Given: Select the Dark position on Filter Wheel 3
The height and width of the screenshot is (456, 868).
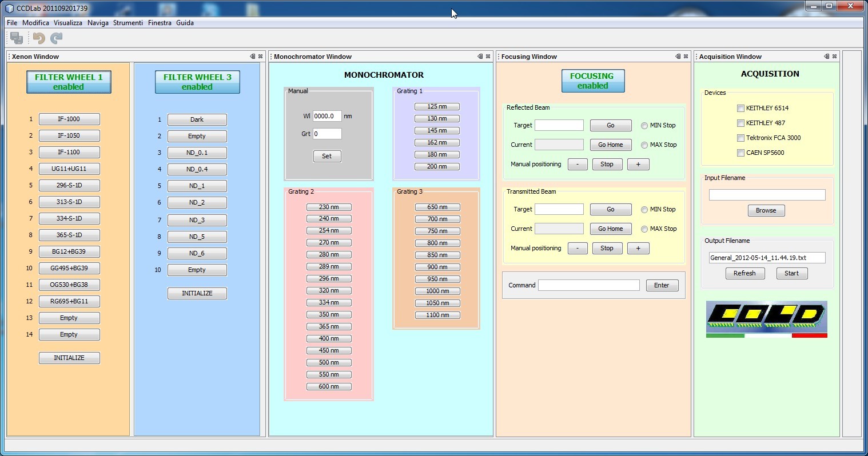Looking at the screenshot, I should tap(197, 119).
